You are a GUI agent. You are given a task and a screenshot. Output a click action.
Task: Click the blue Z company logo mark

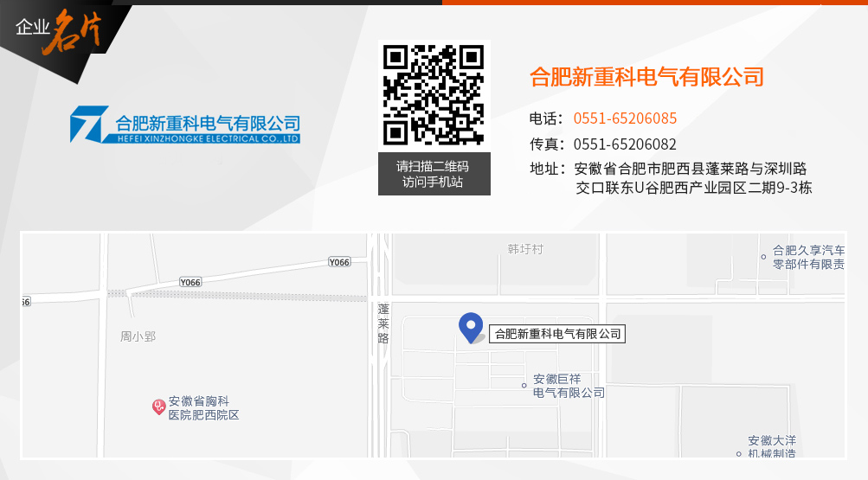tap(88, 125)
